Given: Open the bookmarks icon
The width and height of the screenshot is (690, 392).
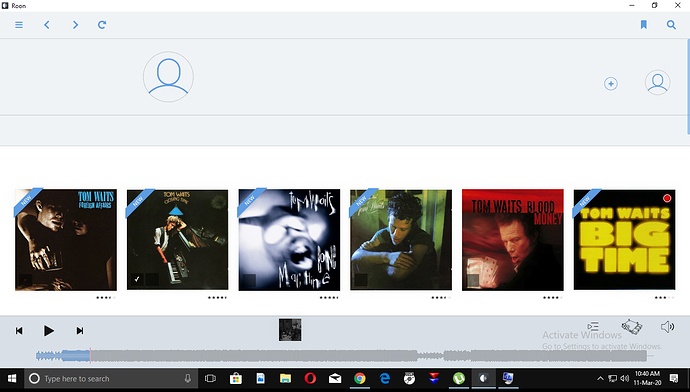Looking at the screenshot, I should [643, 25].
